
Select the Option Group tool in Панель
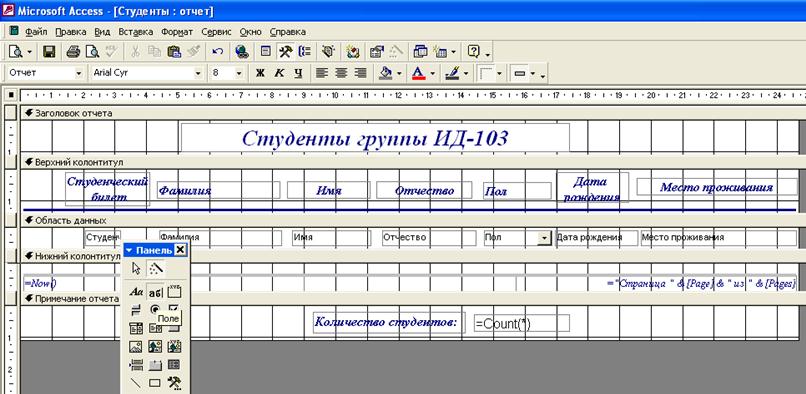[x=174, y=292]
